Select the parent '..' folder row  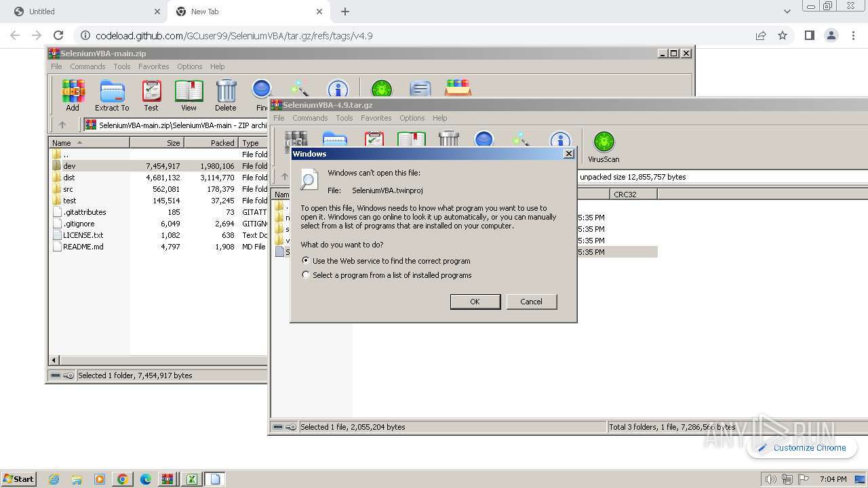(x=159, y=155)
